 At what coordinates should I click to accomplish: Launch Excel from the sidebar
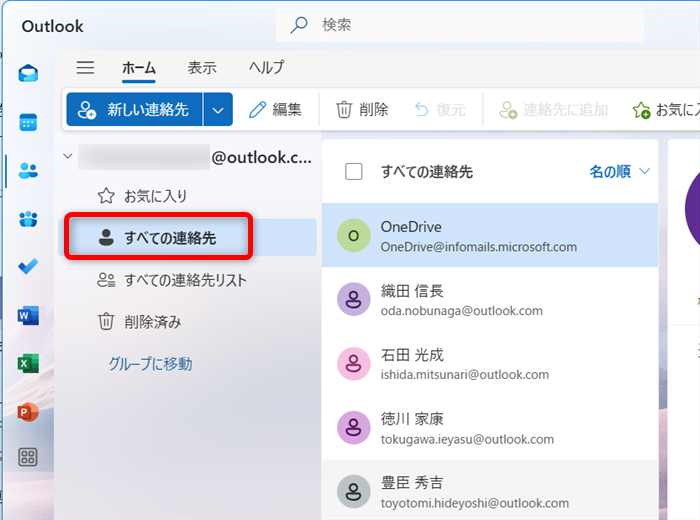(28, 364)
